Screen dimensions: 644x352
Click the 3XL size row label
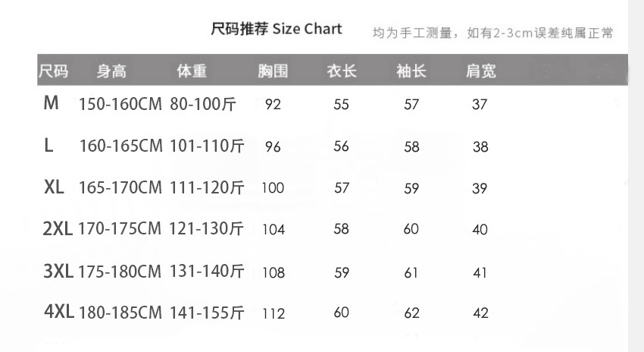58,271
